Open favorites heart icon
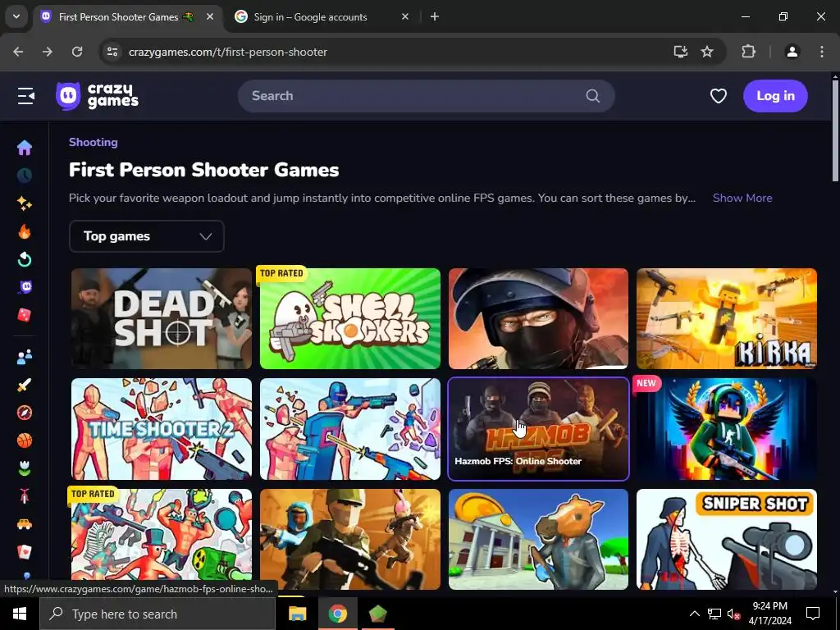This screenshot has width=840, height=630. point(719,96)
